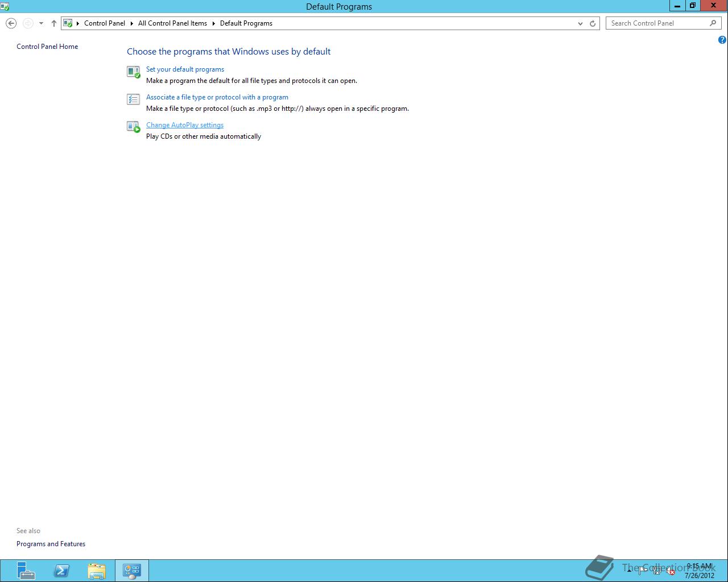Minimize the Default Programs window
Image resolution: width=728 pixels, height=582 pixels.
(677, 6)
